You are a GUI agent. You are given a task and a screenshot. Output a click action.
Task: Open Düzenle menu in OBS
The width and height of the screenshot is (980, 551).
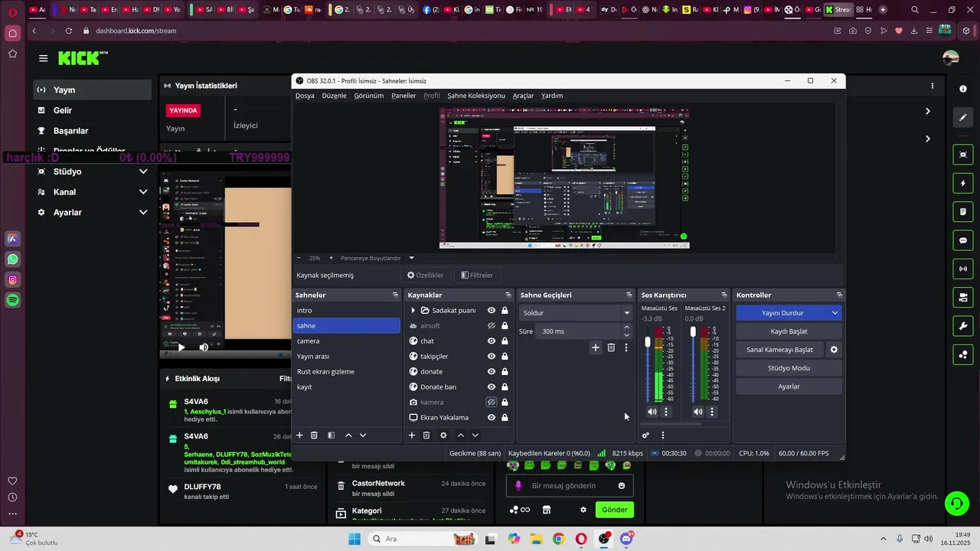coord(335,96)
